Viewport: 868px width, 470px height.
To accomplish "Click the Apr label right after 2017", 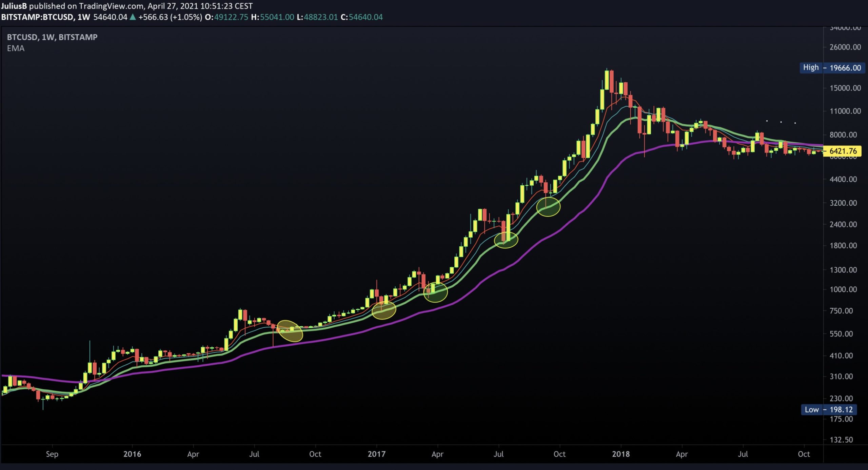I will (437, 454).
